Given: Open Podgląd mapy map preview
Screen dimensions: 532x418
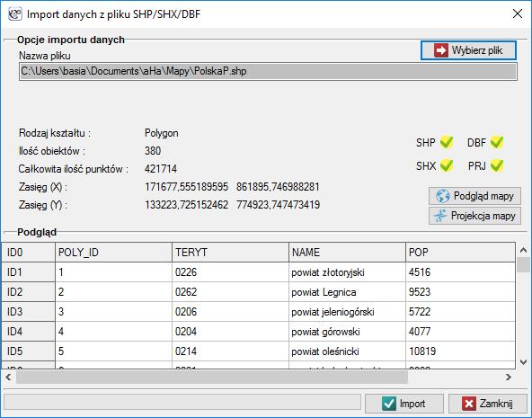Looking at the screenshot, I should pos(474,196).
